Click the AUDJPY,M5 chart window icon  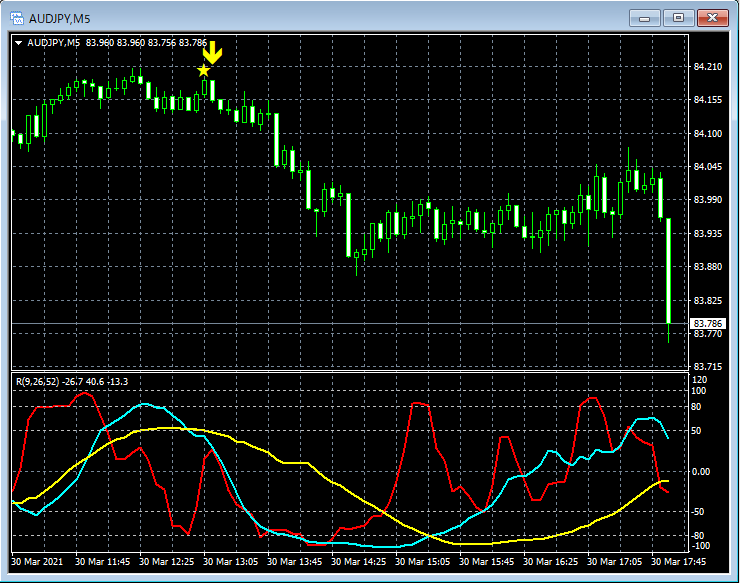pos(17,18)
